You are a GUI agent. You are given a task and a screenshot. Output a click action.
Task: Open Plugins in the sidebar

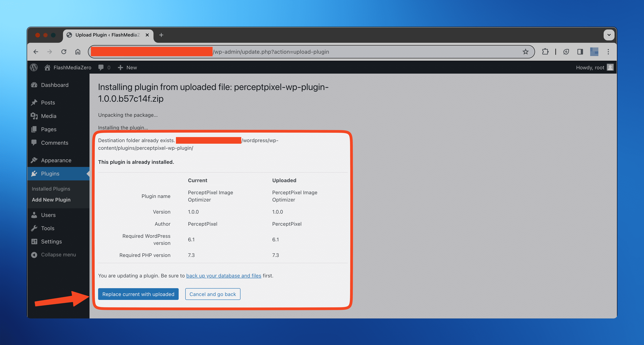(x=58, y=174)
